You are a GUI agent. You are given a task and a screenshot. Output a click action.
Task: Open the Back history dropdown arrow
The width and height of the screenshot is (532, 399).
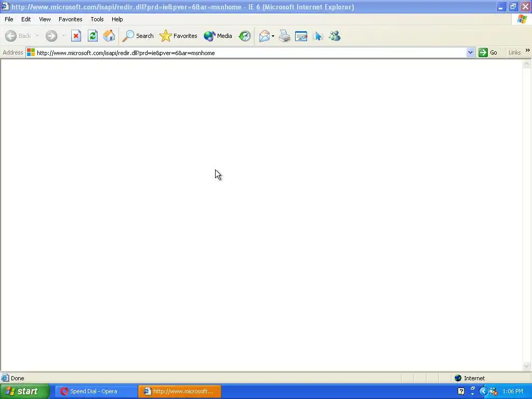(37, 36)
